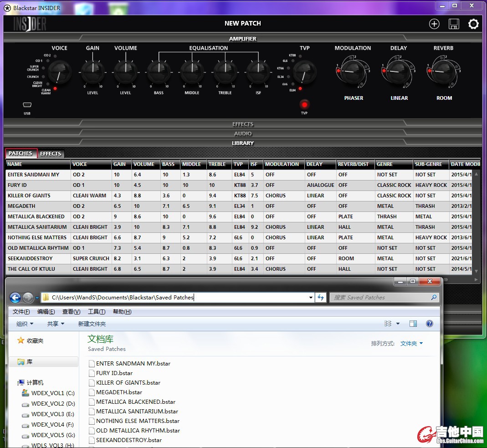Select THE CALL OF KTULU patch row

239,269
